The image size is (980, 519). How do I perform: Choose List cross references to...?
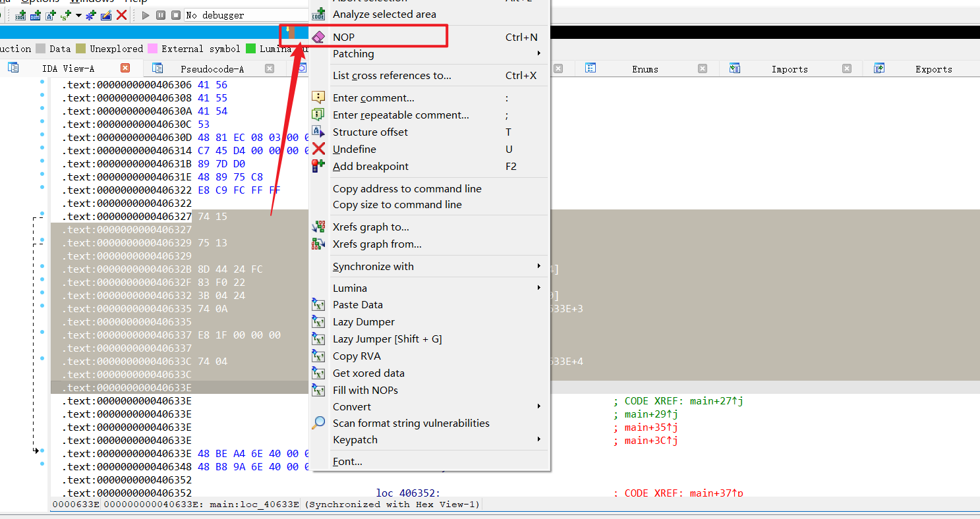[x=429, y=75]
